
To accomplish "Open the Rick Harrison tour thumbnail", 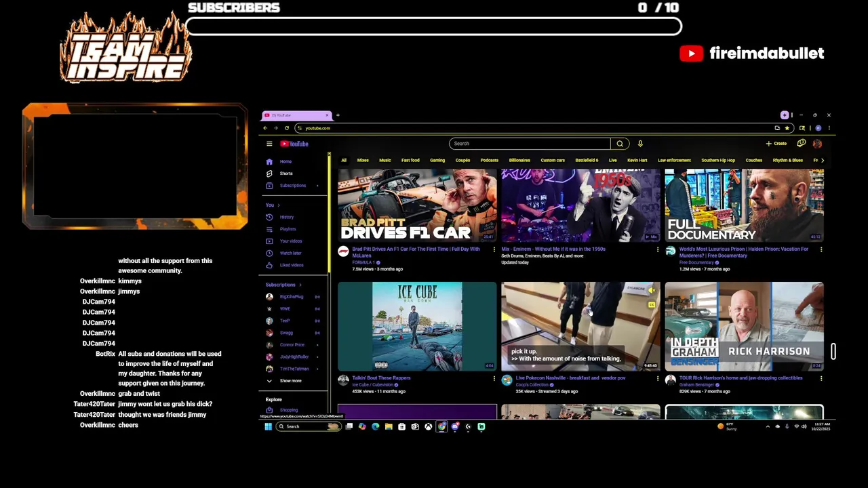I will (744, 327).
